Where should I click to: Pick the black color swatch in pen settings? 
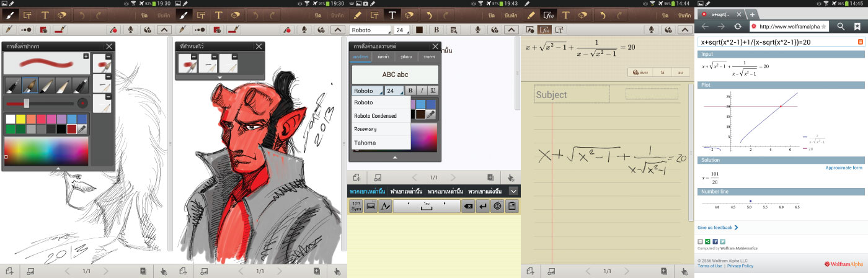coord(61,129)
